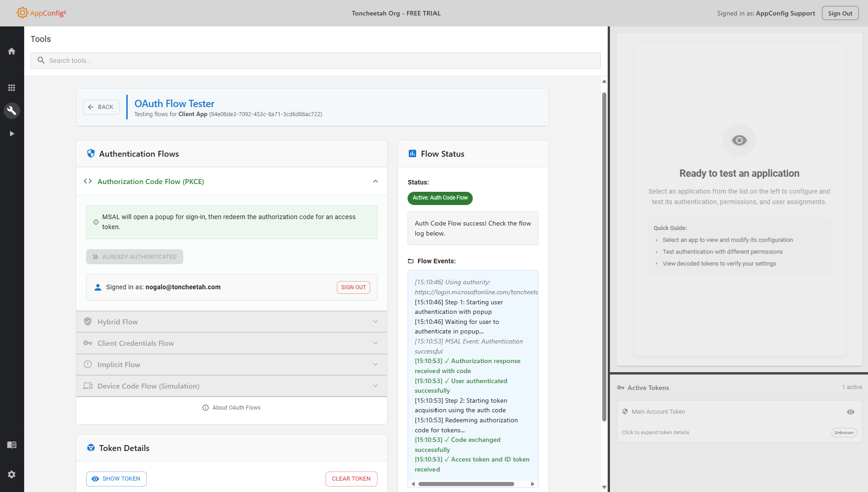Image resolution: width=868 pixels, height=492 pixels.
Task: Click the Search tools input field
Action: [315, 61]
